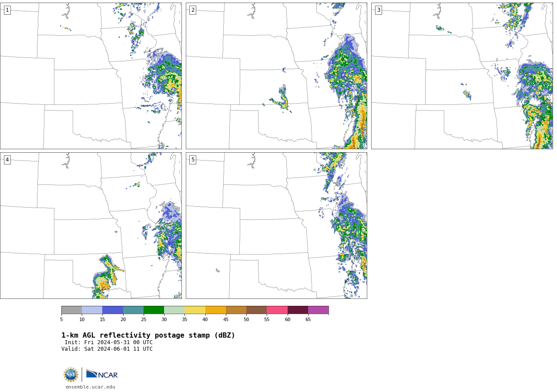The image size is (557, 392).
Task: Click the purple 65+ dBZ swatch
Action: coord(318,310)
